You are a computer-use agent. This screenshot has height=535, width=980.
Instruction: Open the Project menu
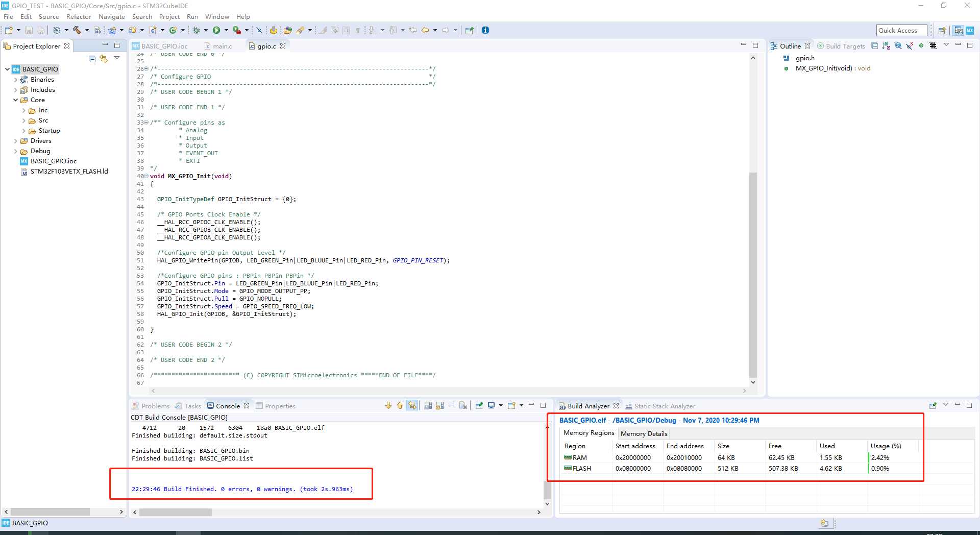point(169,16)
